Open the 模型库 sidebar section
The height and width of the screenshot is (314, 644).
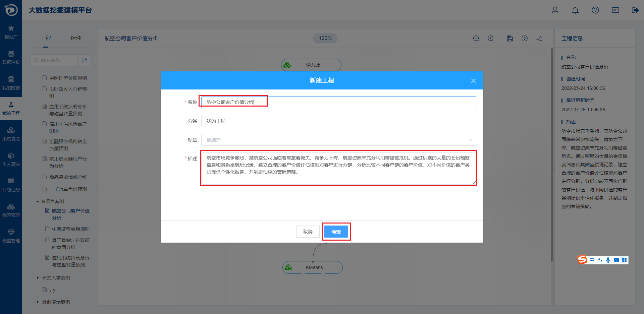pos(11,33)
